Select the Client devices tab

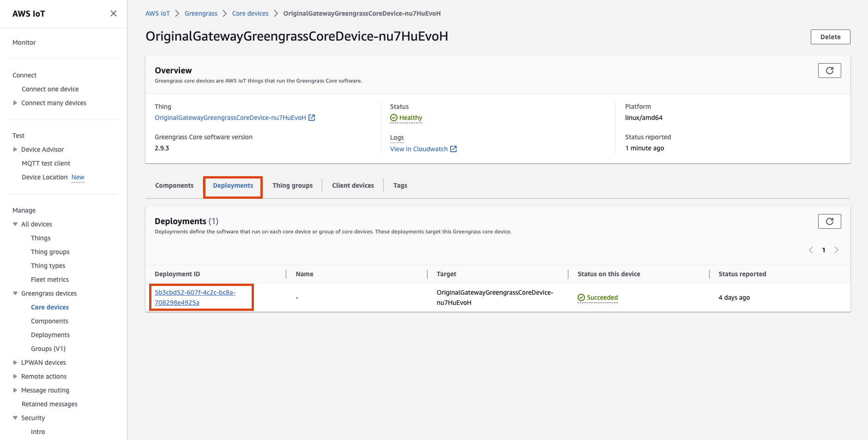coord(353,185)
